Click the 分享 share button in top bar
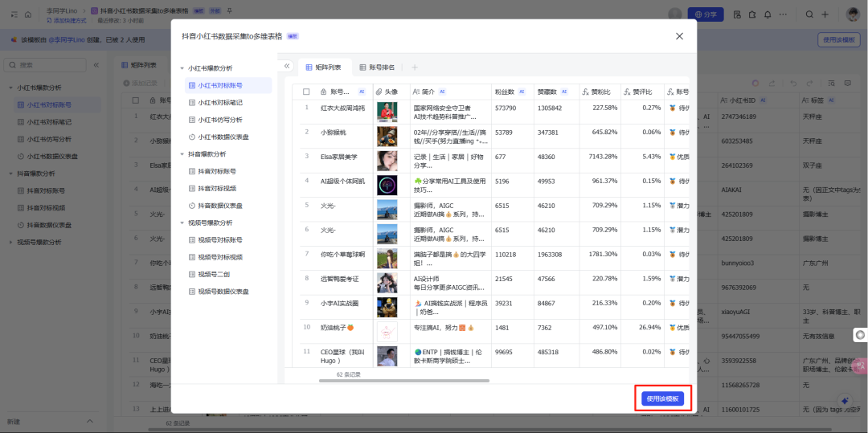868x433 pixels. 706,14
